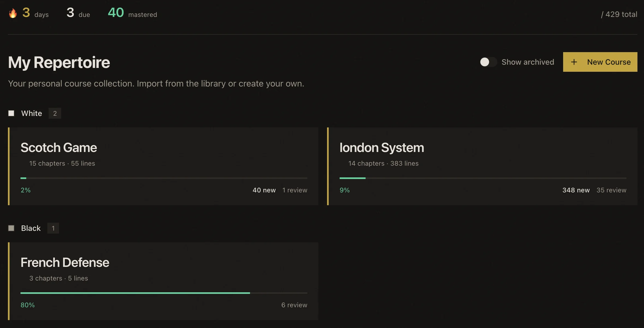
Task: Collapse the White section header
Action: 32,113
